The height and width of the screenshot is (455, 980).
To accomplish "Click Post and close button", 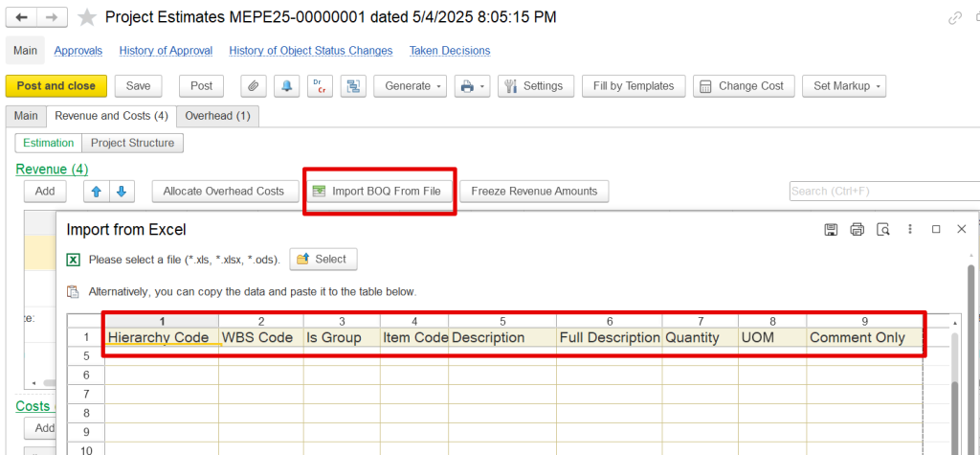I will click(x=56, y=86).
